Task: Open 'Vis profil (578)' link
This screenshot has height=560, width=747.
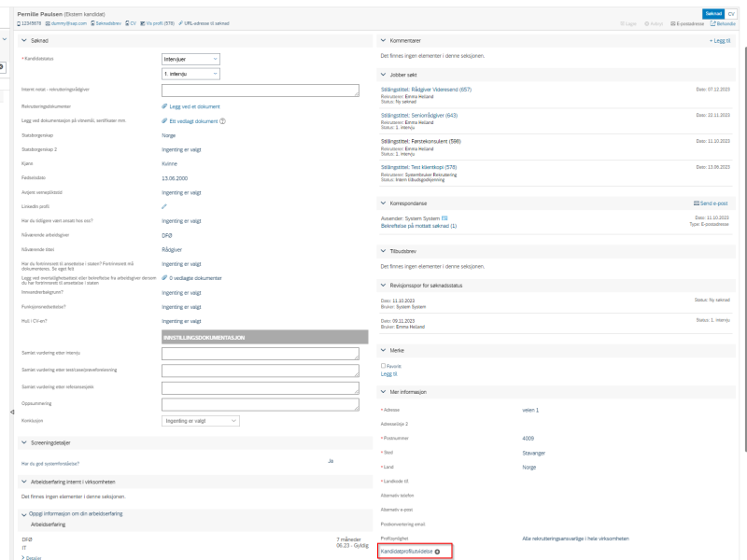Action: (x=160, y=23)
